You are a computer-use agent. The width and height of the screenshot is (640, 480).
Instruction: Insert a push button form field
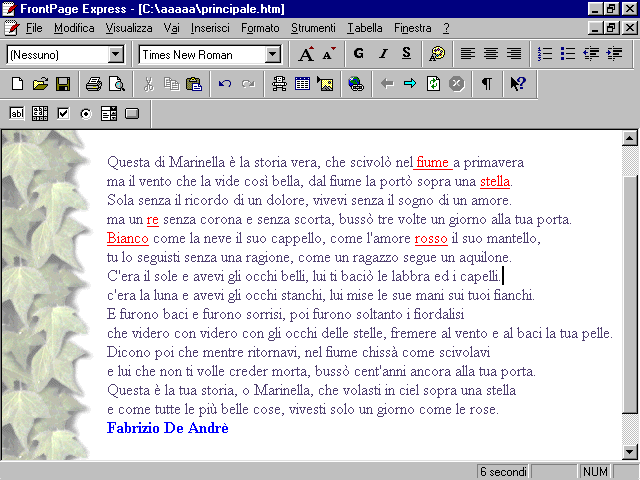(132, 113)
